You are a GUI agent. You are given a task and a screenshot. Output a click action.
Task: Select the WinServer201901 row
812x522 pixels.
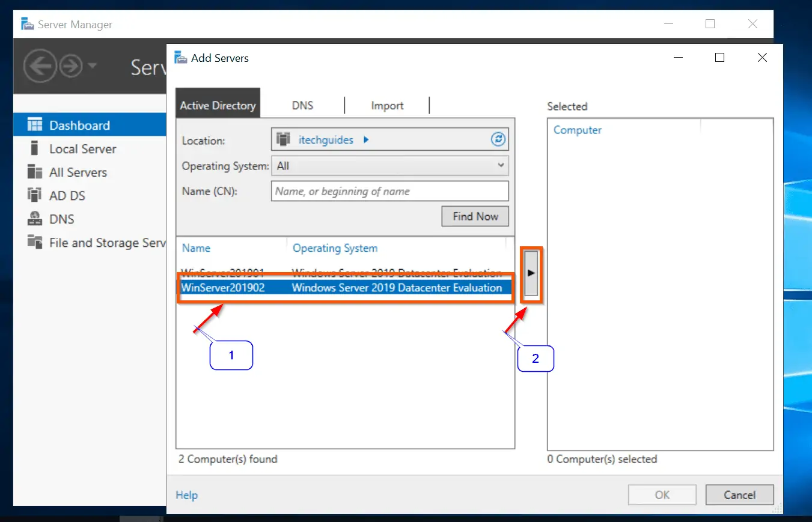(345, 272)
